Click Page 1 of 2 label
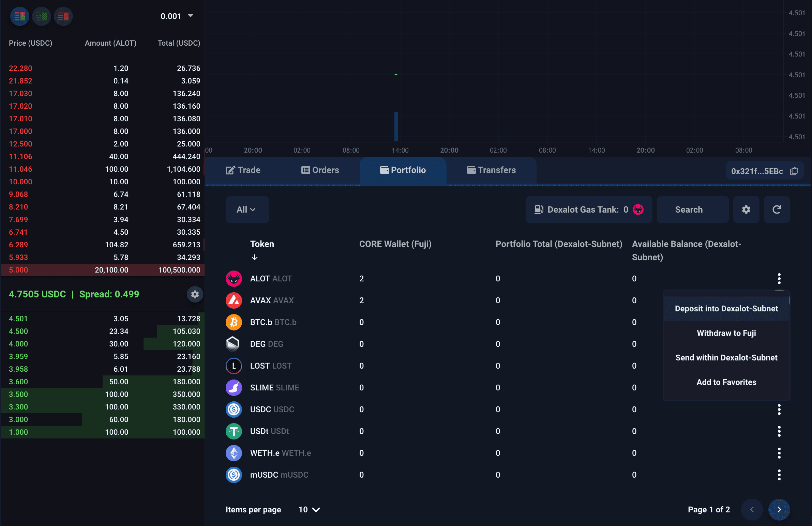Image resolution: width=812 pixels, height=526 pixels. pos(709,509)
